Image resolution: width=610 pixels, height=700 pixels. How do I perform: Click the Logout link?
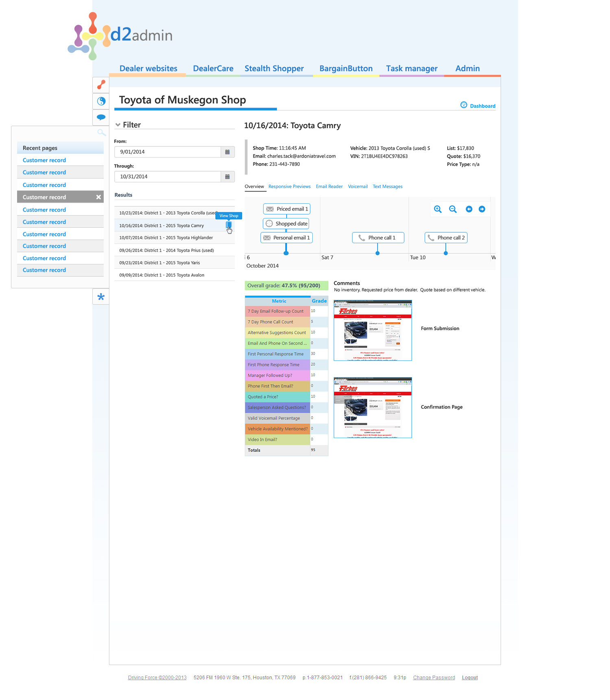click(x=470, y=678)
